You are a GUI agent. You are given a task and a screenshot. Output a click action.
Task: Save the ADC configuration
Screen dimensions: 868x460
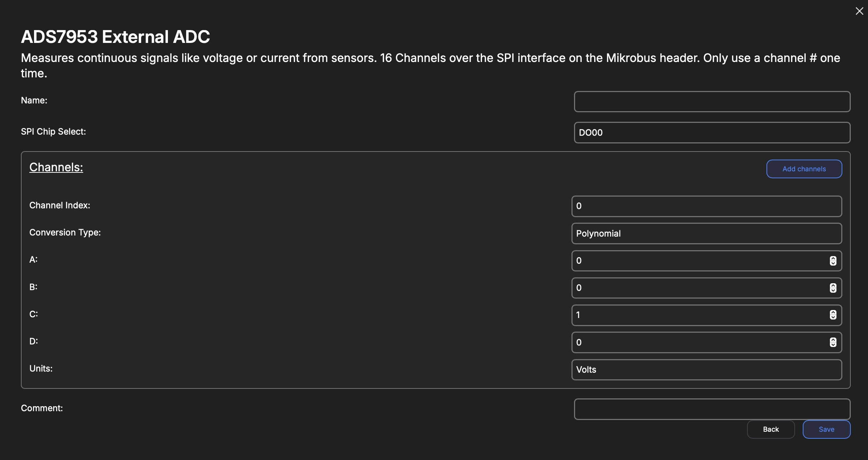[x=826, y=429]
